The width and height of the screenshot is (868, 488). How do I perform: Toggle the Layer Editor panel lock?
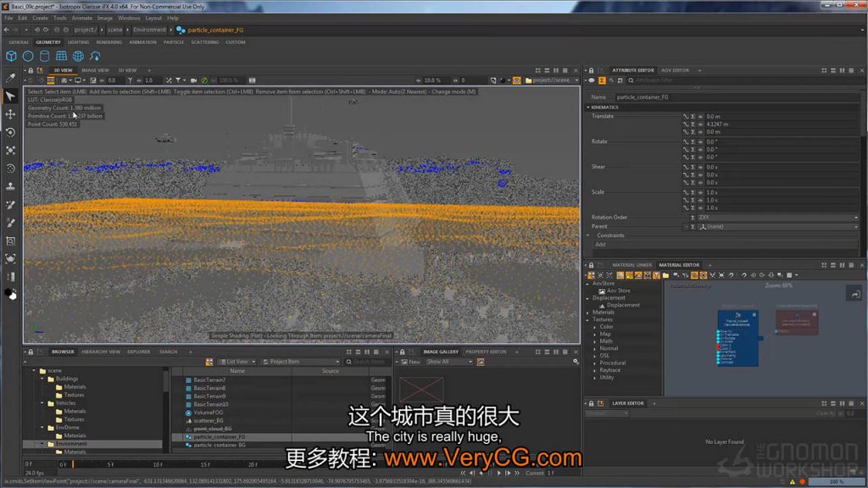click(591, 404)
